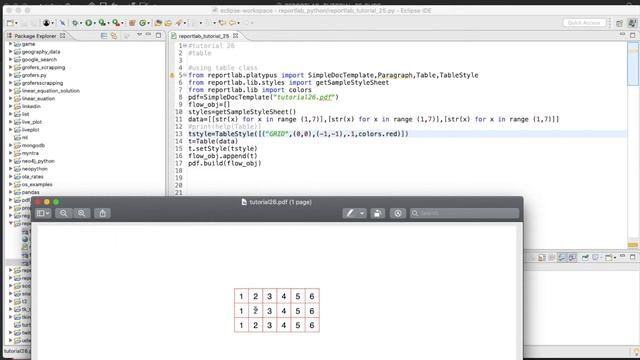Click the Markup toolbar toggle in Preview
This screenshot has width=640, height=360.
pos(398,213)
